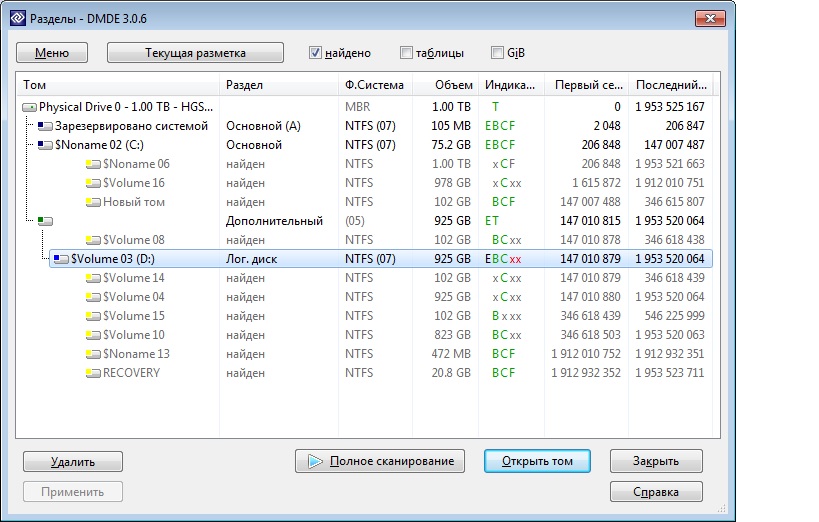Uncheck the найдено checkbox
819x522 pixels.
[x=315, y=53]
